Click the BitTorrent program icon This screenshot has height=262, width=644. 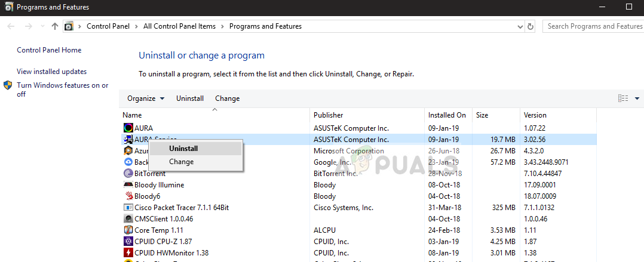128,174
